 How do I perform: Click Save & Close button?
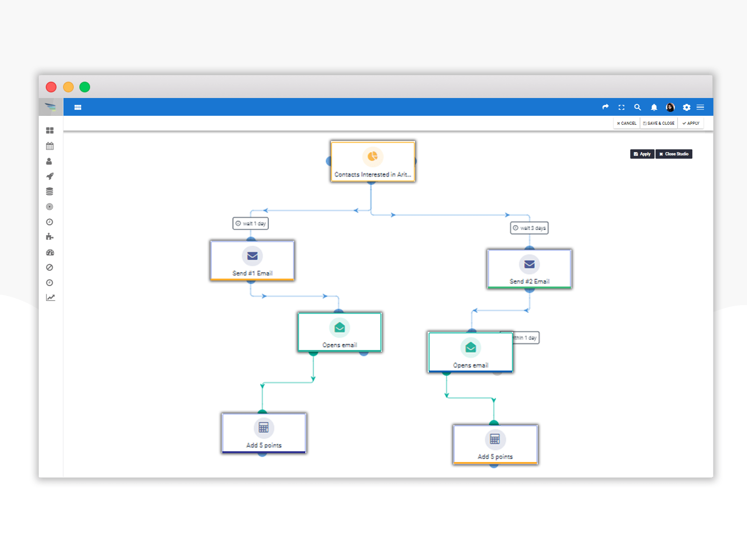(659, 123)
